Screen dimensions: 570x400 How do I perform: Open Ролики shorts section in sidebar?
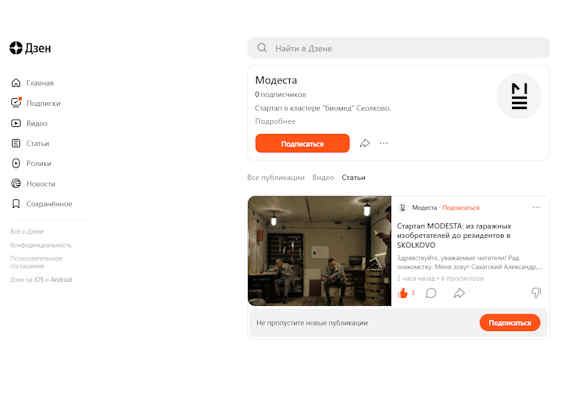31,163
